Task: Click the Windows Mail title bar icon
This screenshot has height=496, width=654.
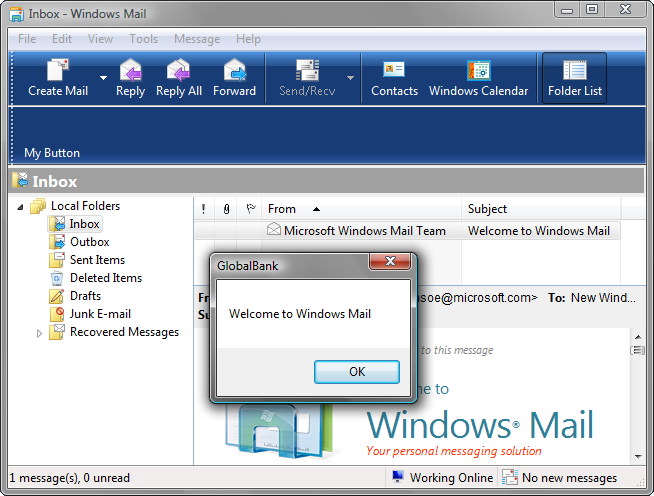Action: tap(17, 14)
